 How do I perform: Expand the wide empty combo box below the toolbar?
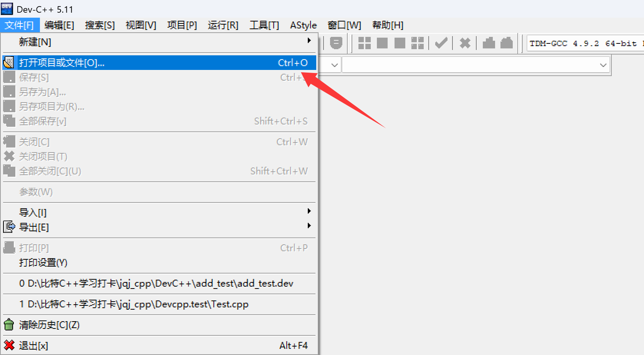pos(603,65)
